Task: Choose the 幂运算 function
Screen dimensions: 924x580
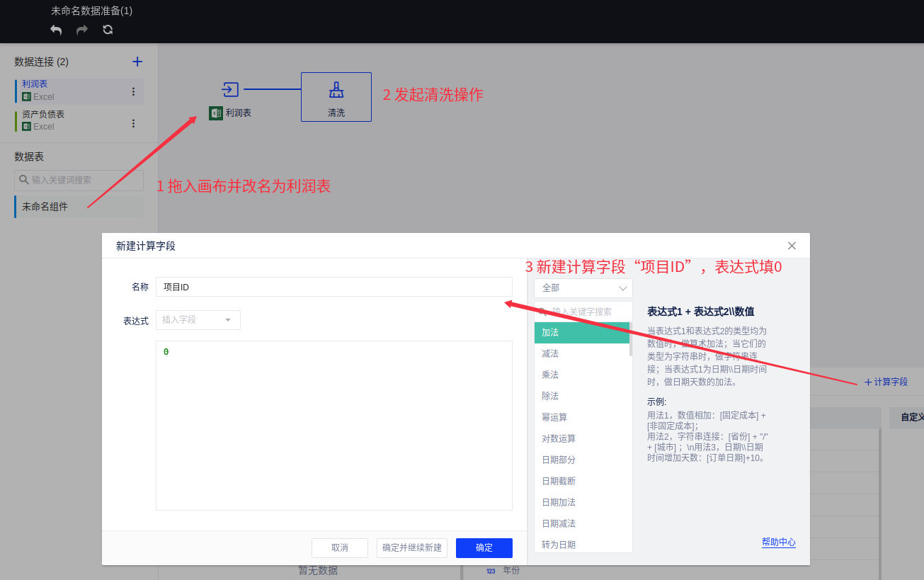Action: pyautogui.click(x=554, y=417)
